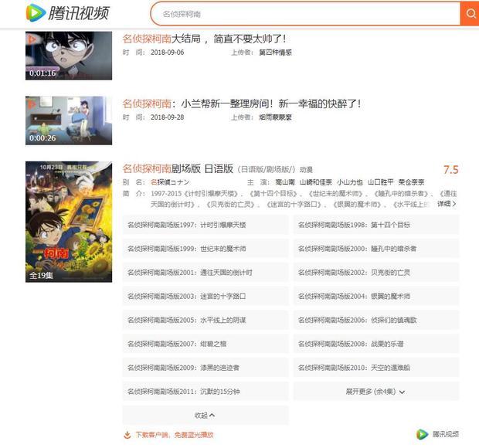Image resolution: width=479 pixels, height=448 pixels.
Task: Select episode 剧场版2009：漆黑的追迹者
Action: click(206, 368)
